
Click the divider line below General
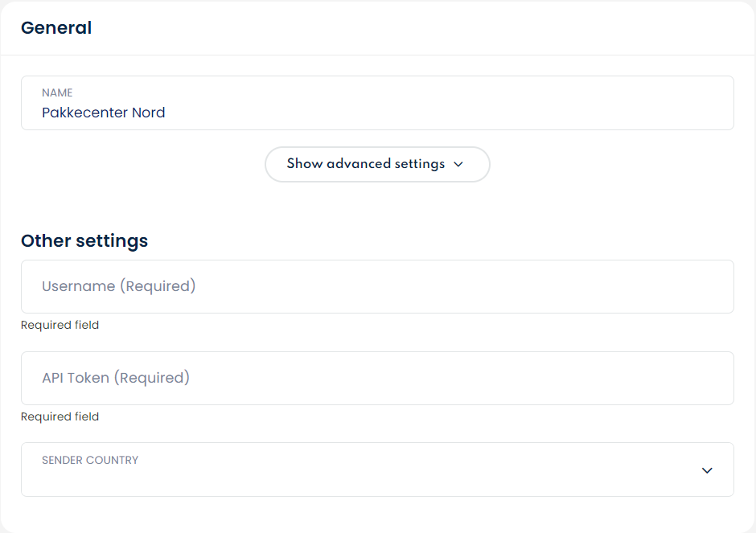point(376,55)
